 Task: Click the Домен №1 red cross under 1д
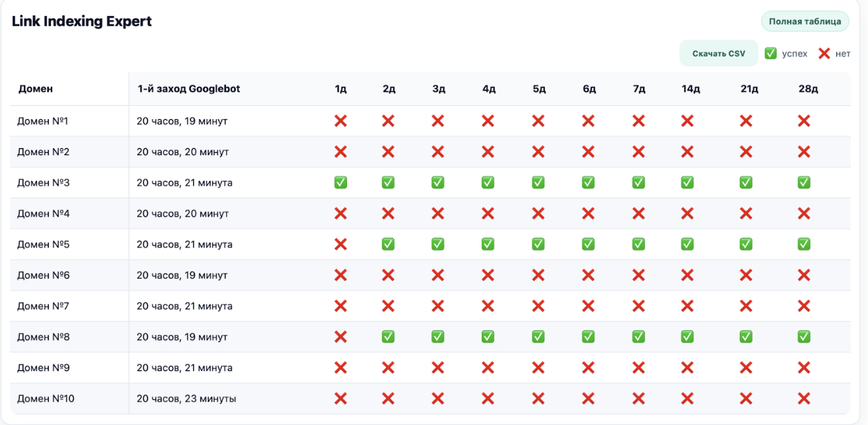341,121
